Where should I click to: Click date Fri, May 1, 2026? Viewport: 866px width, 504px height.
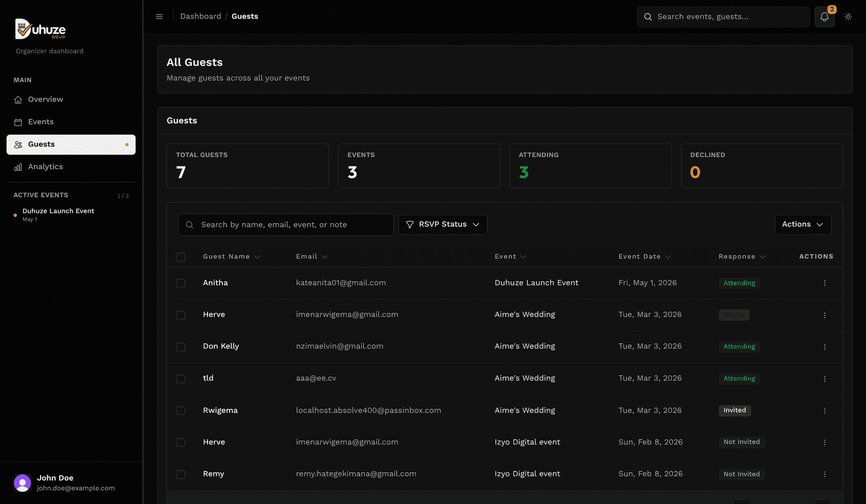(647, 283)
